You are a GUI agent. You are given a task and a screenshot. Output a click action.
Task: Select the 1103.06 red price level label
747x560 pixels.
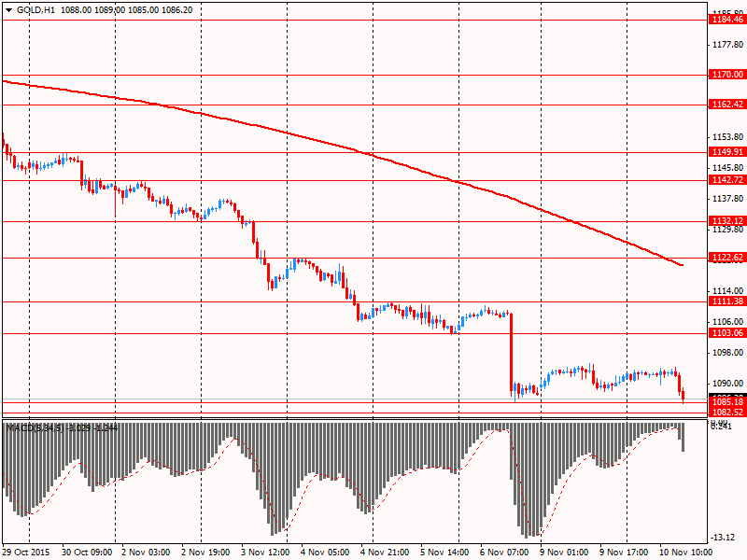727,333
